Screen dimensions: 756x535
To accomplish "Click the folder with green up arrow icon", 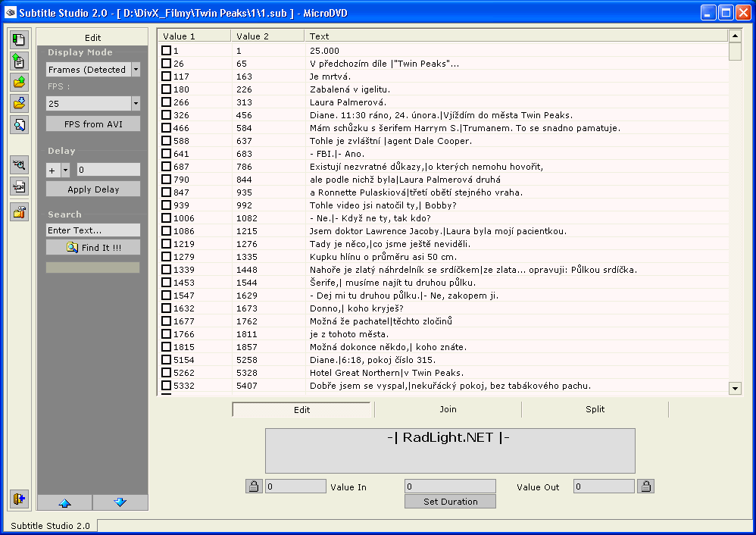I will 19,83.
